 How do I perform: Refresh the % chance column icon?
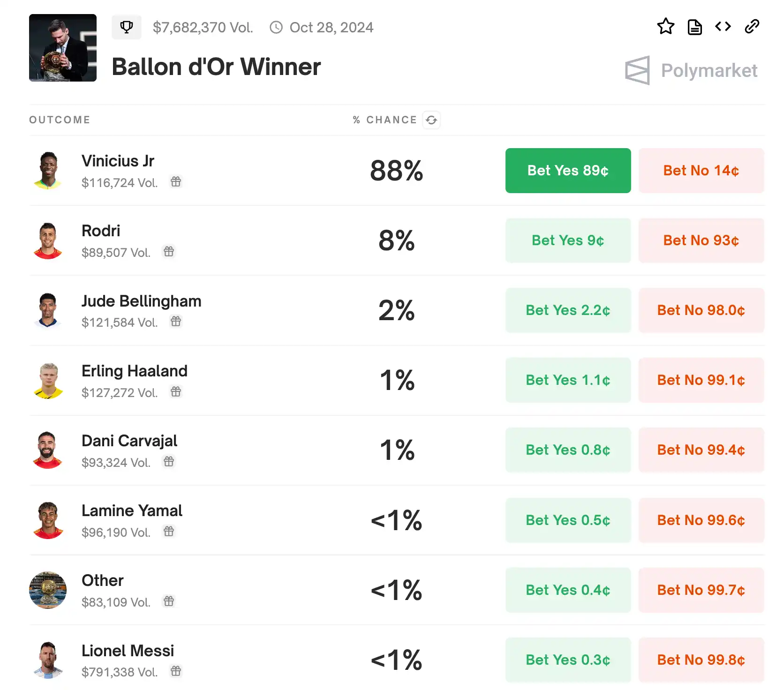pyautogui.click(x=431, y=120)
